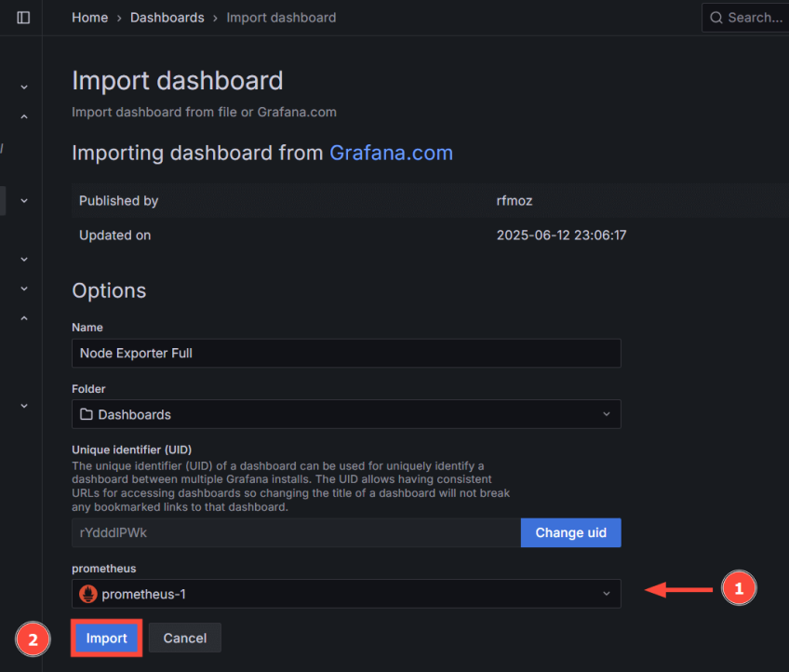Click the Prometheus flame icon in data source field
The width and height of the screenshot is (789, 672).
pyautogui.click(x=87, y=593)
